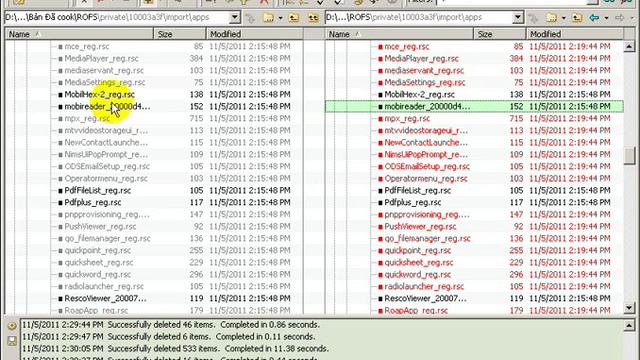Expand the right browse-folder dropdown arrow

tap(563, 18)
